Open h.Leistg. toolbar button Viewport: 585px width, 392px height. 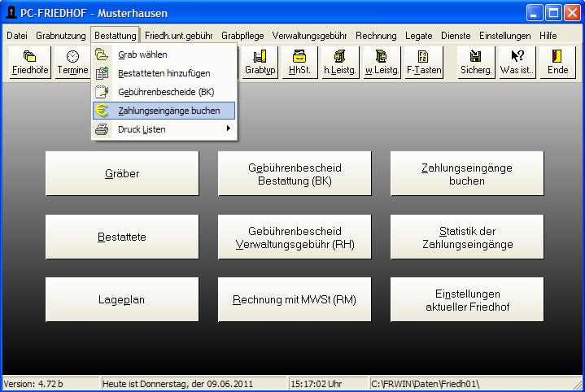click(339, 63)
